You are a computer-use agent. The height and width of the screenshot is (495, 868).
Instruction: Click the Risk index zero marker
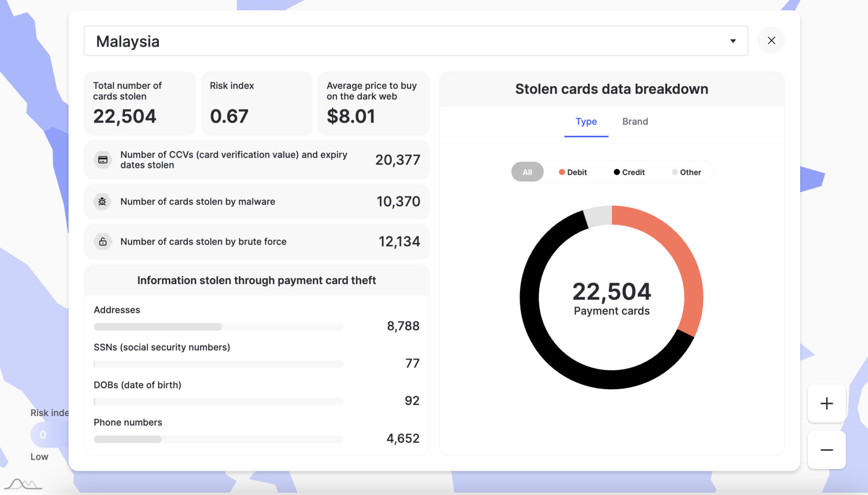click(x=43, y=435)
